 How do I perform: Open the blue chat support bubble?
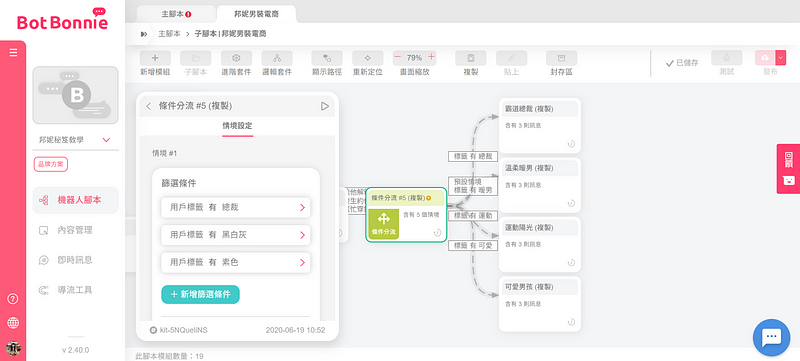pyautogui.click(x=771, y=337)
